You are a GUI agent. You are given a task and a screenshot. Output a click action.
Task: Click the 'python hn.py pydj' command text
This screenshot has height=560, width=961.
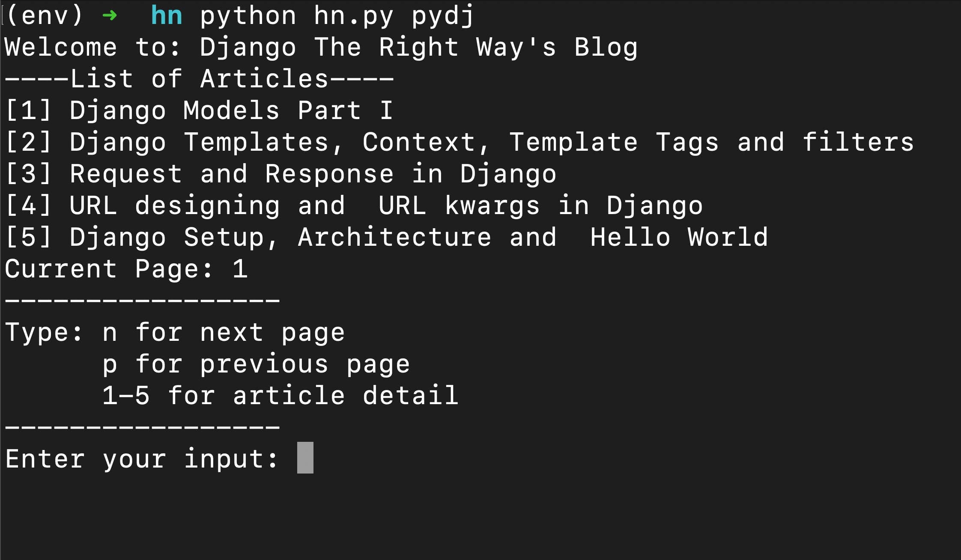[x=337, y=16]
